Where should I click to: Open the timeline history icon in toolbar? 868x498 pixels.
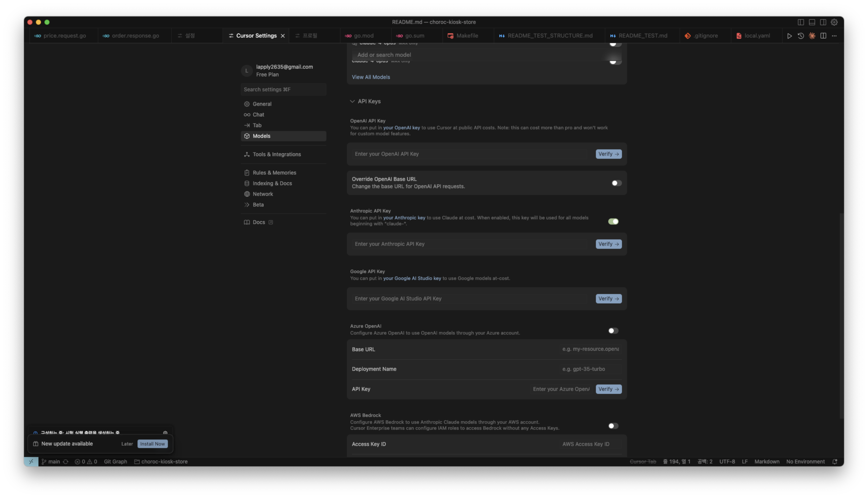point(801,36)
